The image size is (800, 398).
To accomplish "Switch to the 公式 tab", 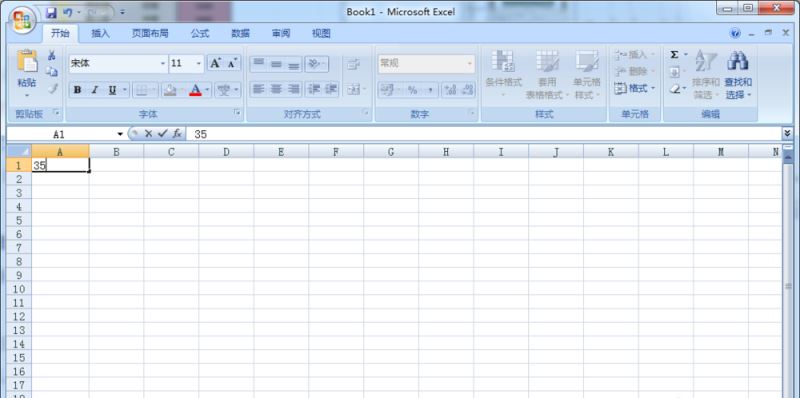I will tap(199, 34).
